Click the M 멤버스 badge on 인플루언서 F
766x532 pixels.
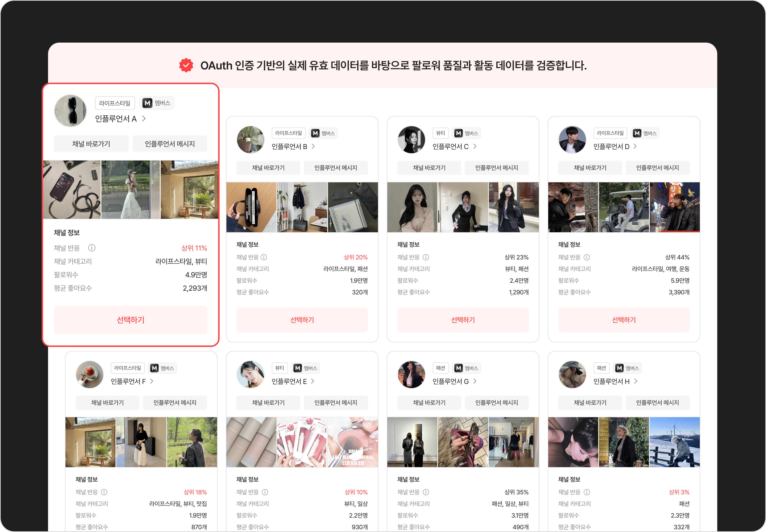162,368
